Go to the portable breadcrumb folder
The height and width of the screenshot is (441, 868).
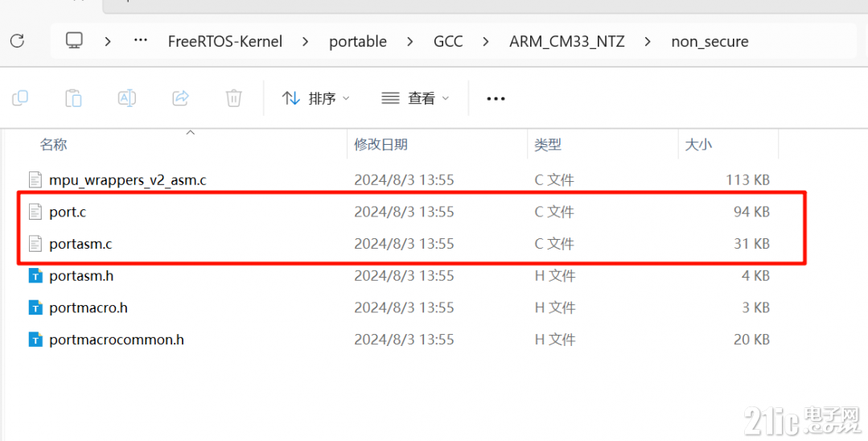pyautogui.click(x=358, y=42)
